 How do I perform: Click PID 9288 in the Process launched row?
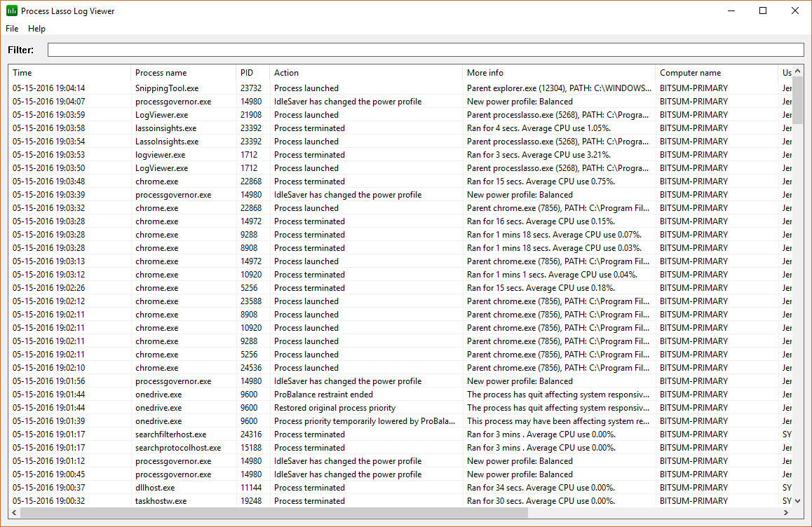tap(248, 341)
